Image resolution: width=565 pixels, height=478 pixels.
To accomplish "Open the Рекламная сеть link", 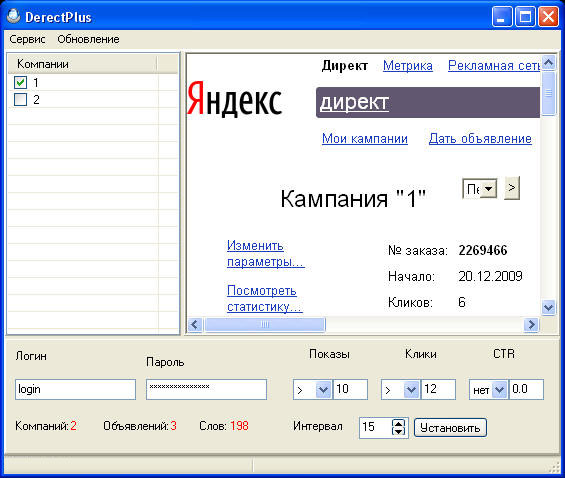I will (494, 66).
